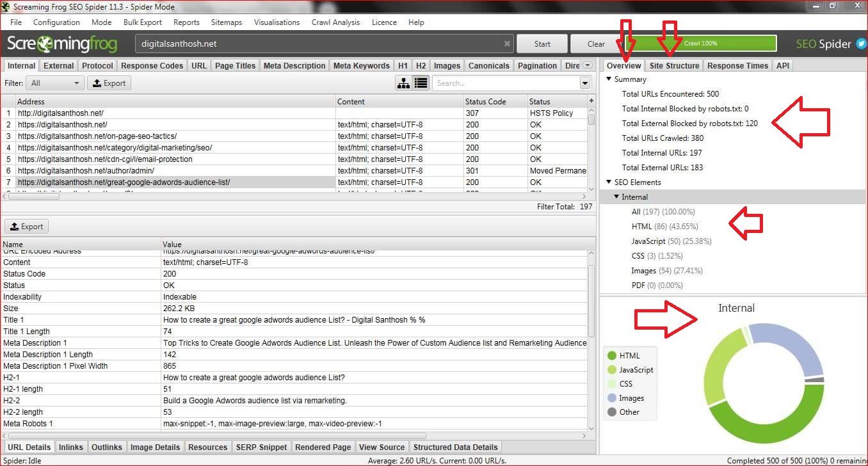
Task: Open the Sitemaps menu
Action: coord(227,22)
